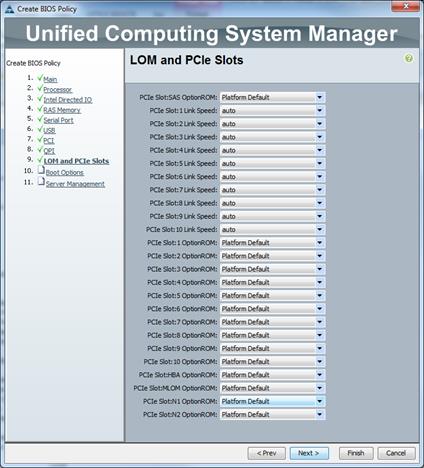Open the PCIe Slot 10 Link Speed dropdown
424x468 pixels.
(x=272, y=230)
